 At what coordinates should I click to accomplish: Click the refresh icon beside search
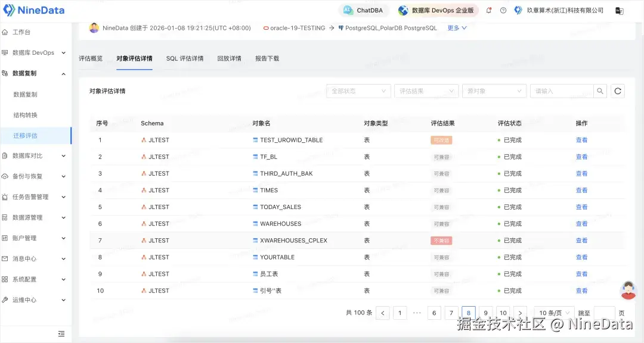[x=618, y=91]
